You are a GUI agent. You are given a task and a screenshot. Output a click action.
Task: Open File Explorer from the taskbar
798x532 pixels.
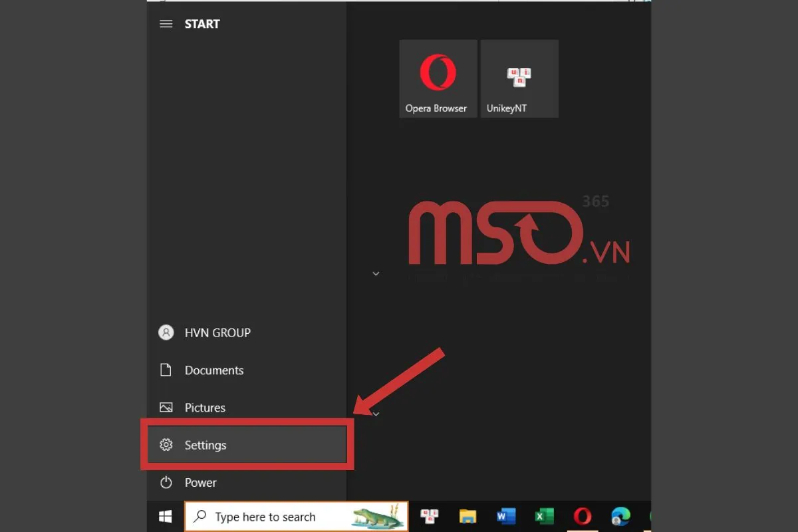468,517
